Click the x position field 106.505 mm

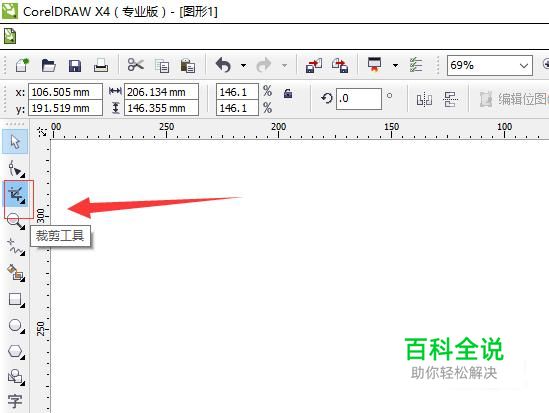tap(65, 92)
